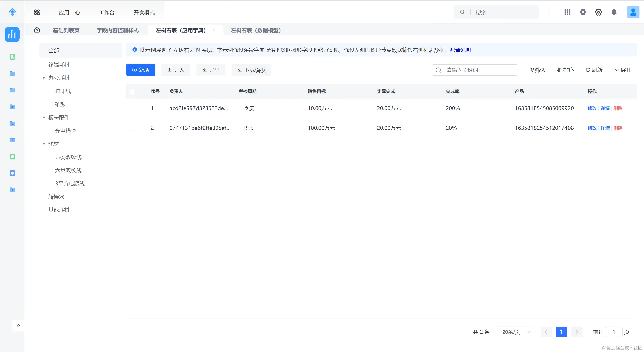Image resolution: width=644 pixels, height=352 pixels.
Task: Open the four-squares menu icon
Action: 37,12
